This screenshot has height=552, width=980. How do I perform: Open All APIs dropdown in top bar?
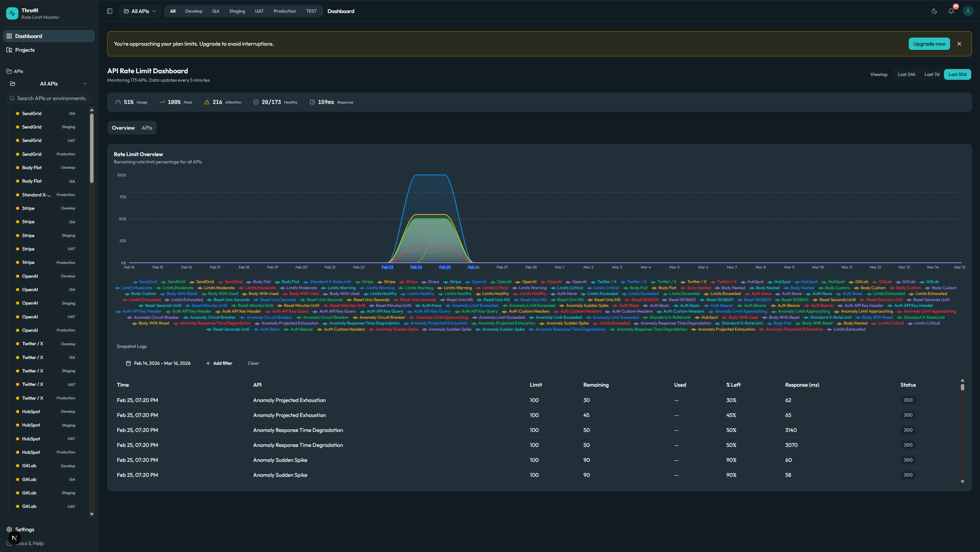click(140, 11)
